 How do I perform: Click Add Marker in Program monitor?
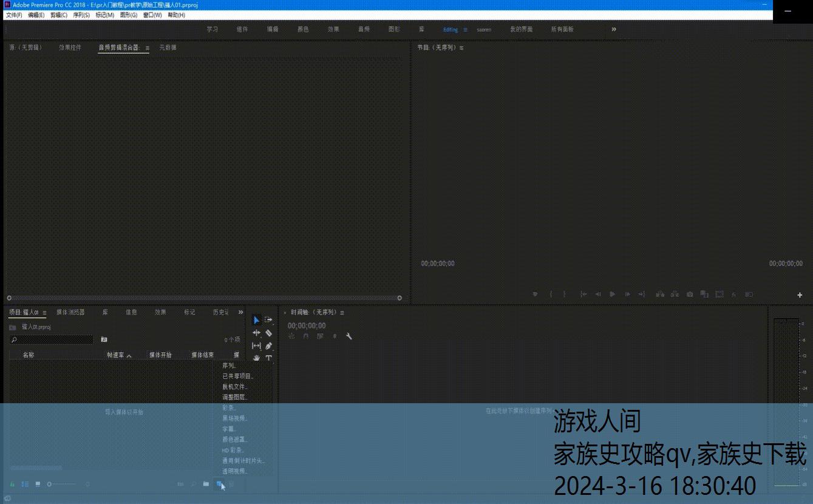point(535,294)
